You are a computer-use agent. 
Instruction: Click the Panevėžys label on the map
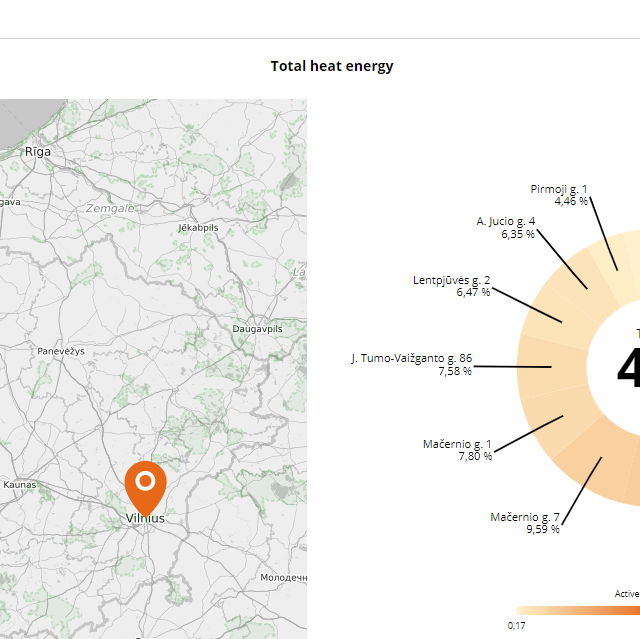tap(61, 352)
